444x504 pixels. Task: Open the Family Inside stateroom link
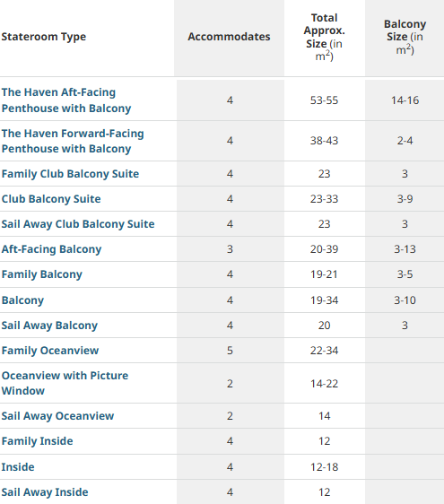37,441
